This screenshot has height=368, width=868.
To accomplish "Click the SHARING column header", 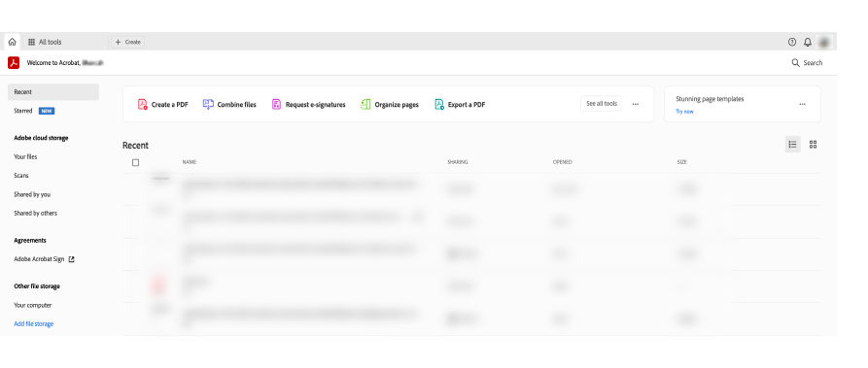I will (x=458, y=162).
